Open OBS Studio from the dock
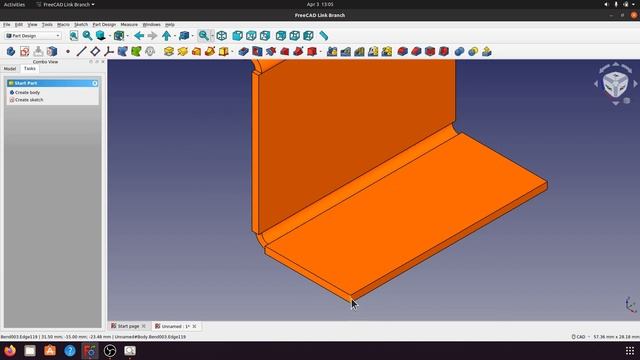Viewport: 640px width, 360px height. coord(110,351)
